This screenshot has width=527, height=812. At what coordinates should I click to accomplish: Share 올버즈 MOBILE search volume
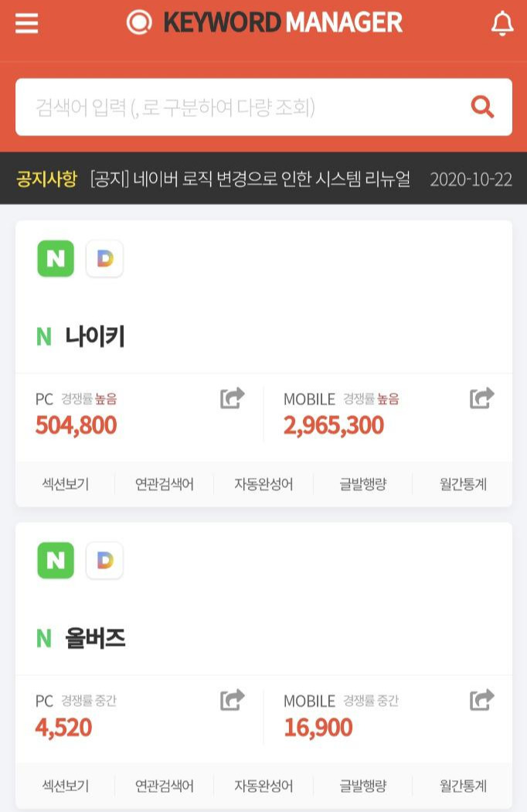481,700
